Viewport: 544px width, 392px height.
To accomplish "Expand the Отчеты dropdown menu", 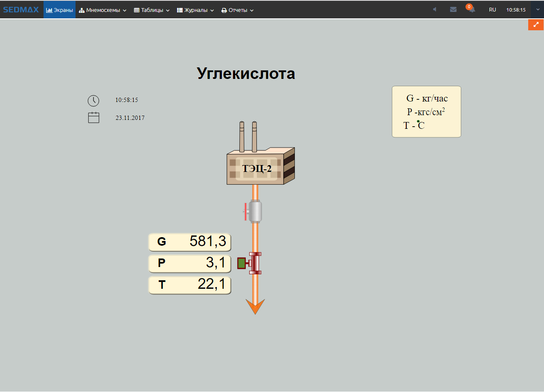I will point(237,10).
